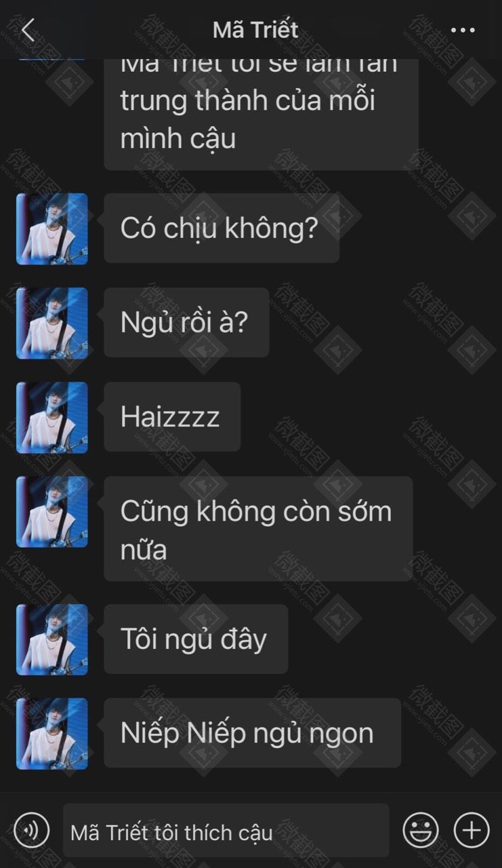The height and width of the screenshot is (868, 502).
Task: Tap the voice message icon
Action: [32, 829]
